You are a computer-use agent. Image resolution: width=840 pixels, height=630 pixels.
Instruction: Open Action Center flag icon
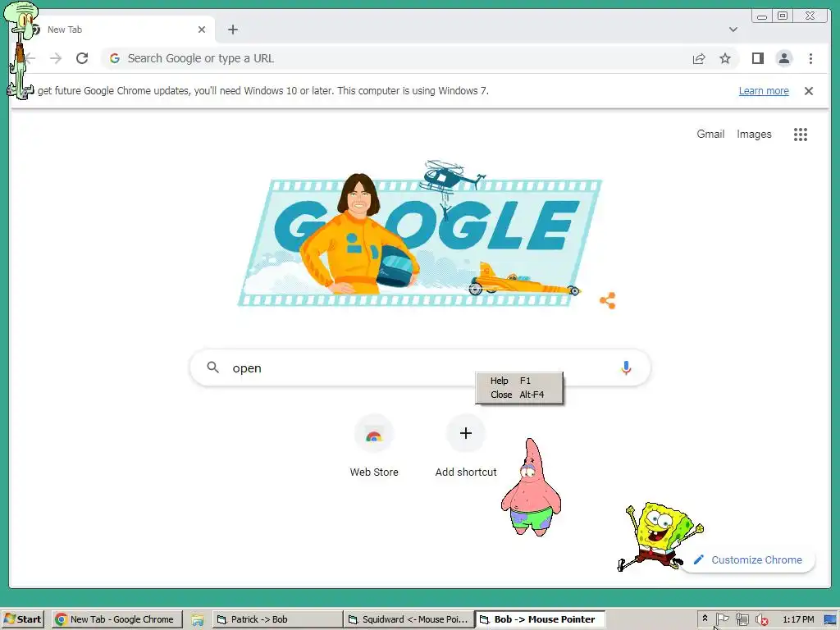click(722, 619)
